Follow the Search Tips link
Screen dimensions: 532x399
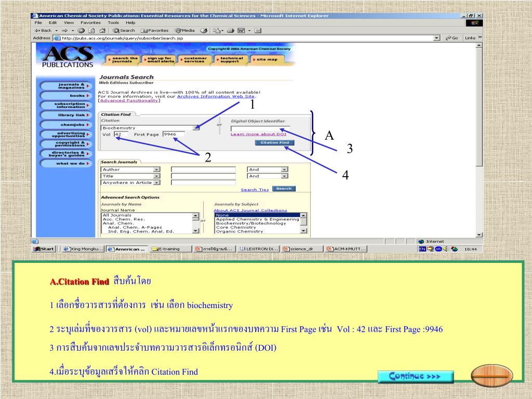[255, 190]
